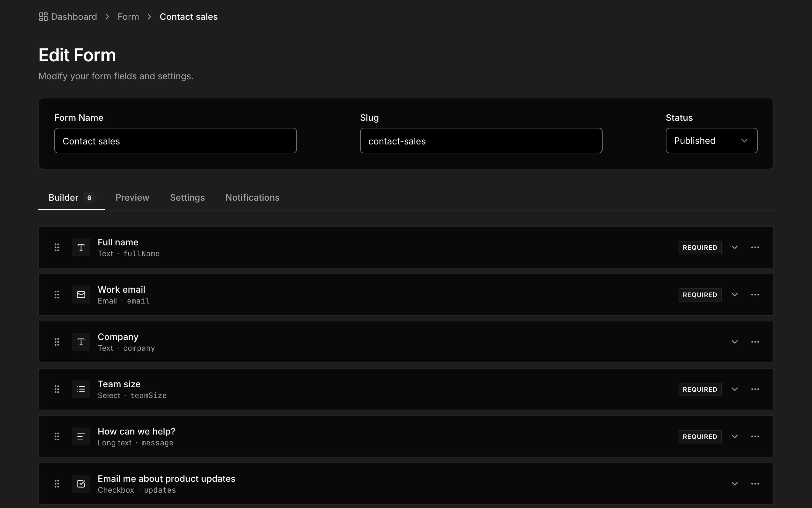Click the 'Checkbox · updates' subtitle
The image size is (812, 508).
[137, 490]
